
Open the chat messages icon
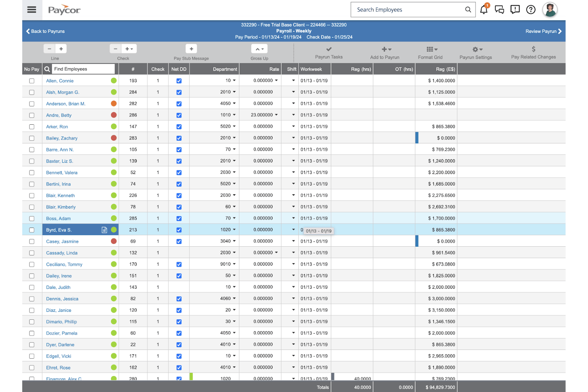tap(499, 10)
